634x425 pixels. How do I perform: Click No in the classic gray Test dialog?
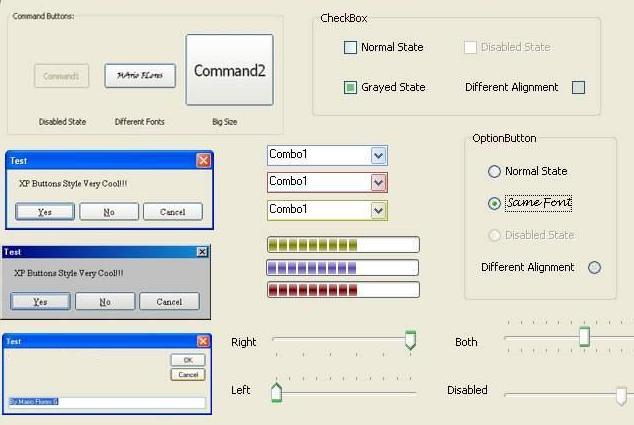104,301
